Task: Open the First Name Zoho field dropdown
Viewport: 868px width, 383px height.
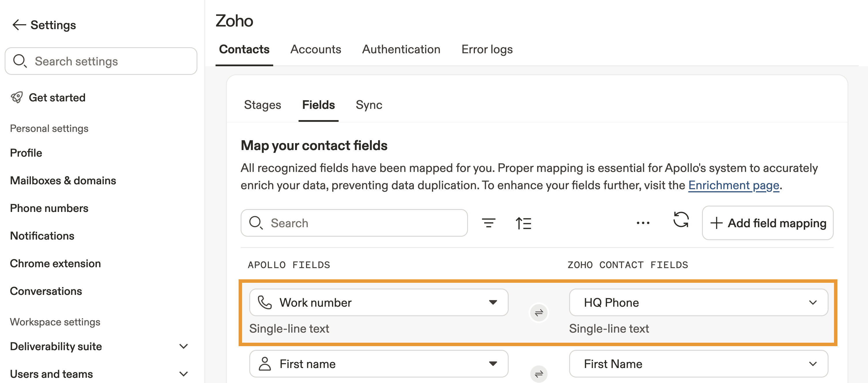Action: (812, 364)
